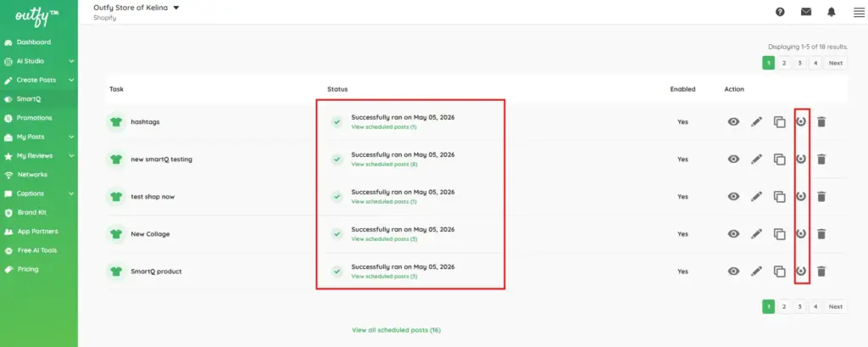The image size is (868, 347).
Task: Re-run the SmartQ product task
Action: pos(801,271)
